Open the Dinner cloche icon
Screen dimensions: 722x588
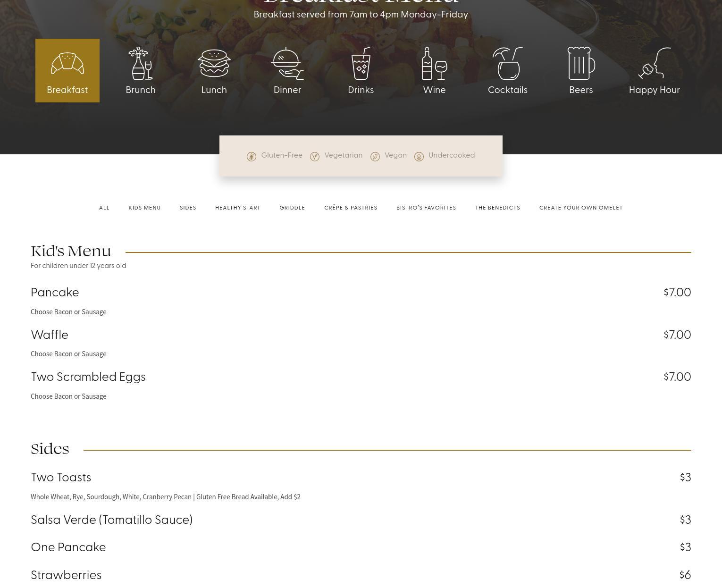click(287, 63)
